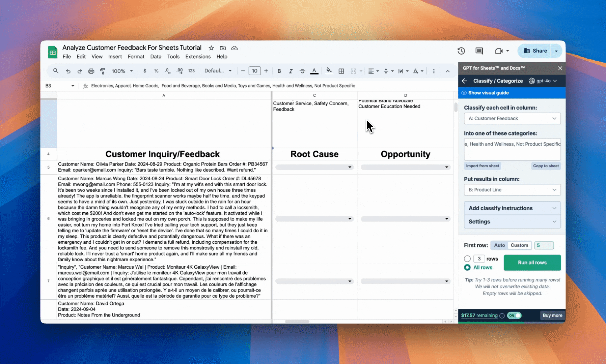Open toolbar more options three dots

pos(434,71)
